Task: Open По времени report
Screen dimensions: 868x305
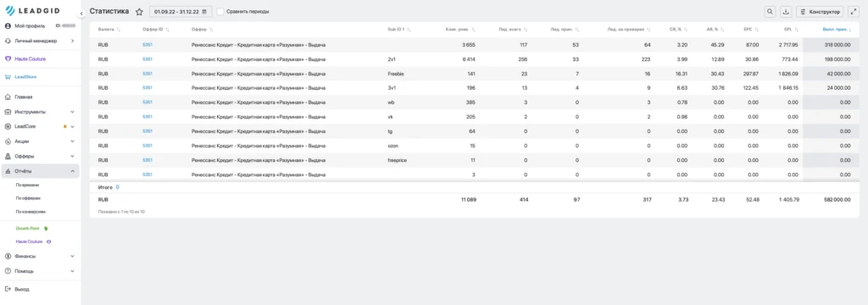Action: coord(28,186)
